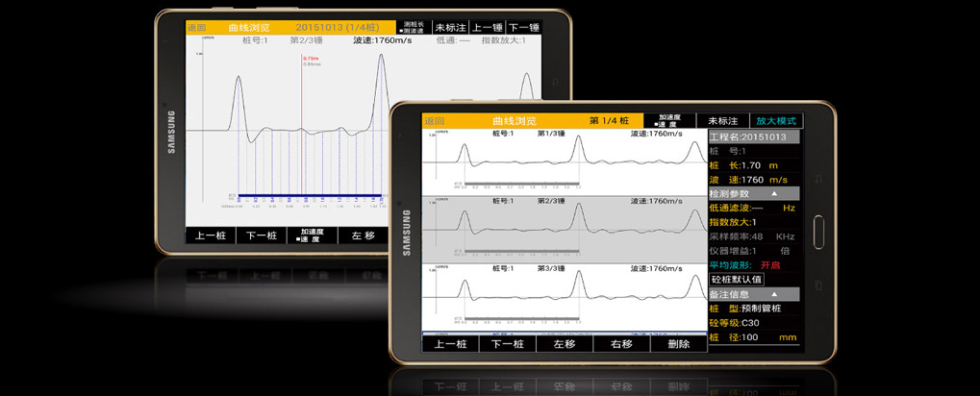Image resolution: width=980 pixels, height=396 pixels.
Task: Click 曲线浏览 title on back tablet
Action: click(x=249, y=28)
